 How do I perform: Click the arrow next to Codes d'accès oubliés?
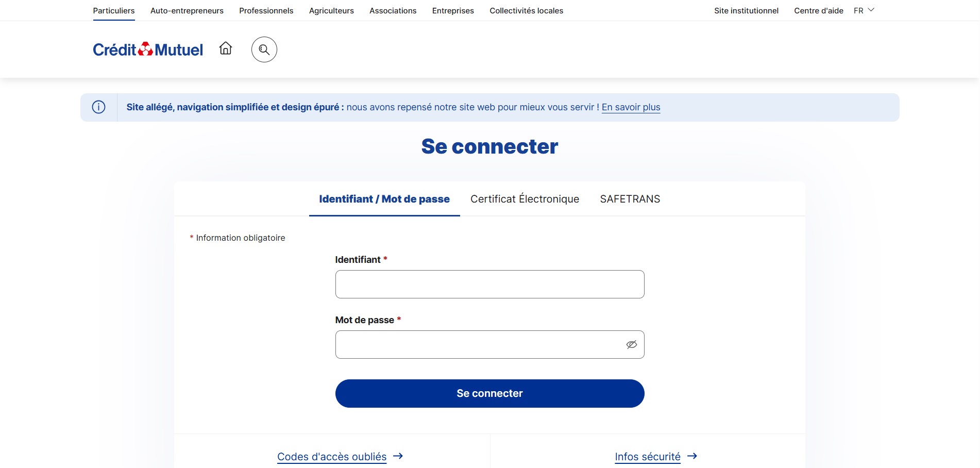(398, 456)
